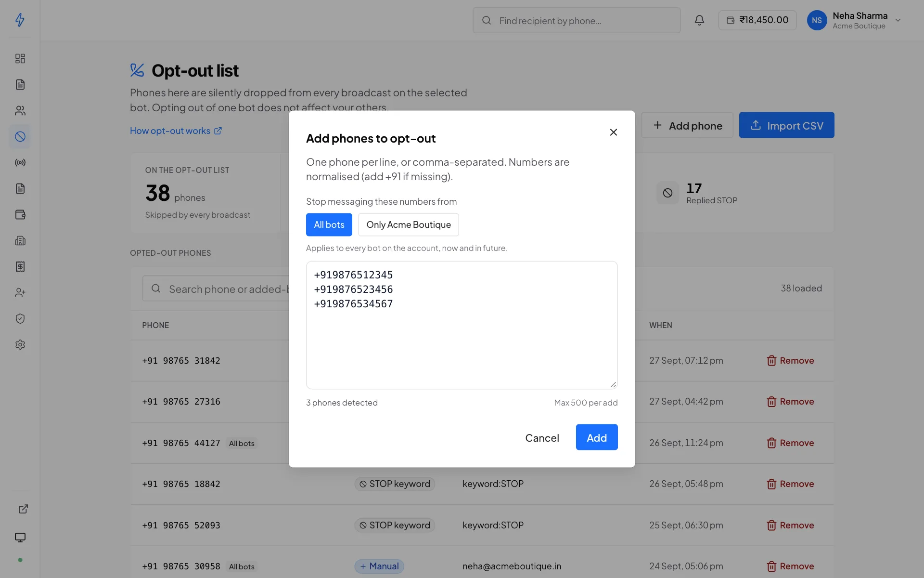Click the trash icon for 52093 row
This screenshot has height=578, width=924.
tap(771, 525)
